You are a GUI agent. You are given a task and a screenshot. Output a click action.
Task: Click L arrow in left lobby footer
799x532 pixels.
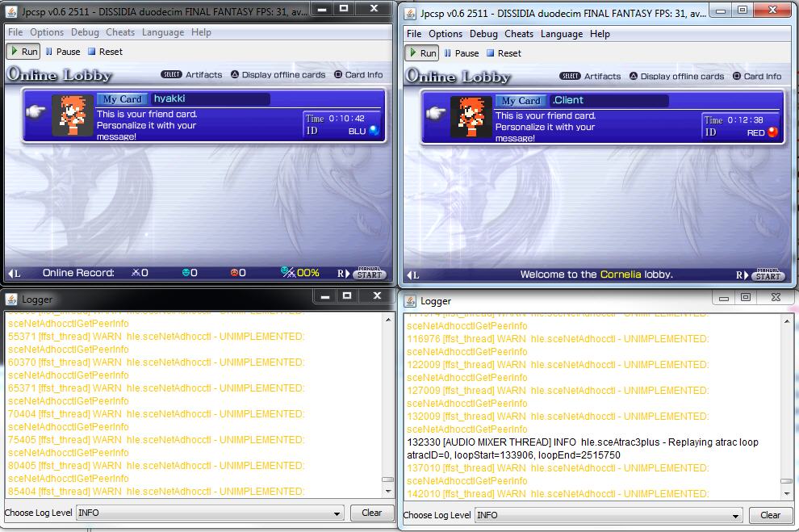tap(14, 274)
